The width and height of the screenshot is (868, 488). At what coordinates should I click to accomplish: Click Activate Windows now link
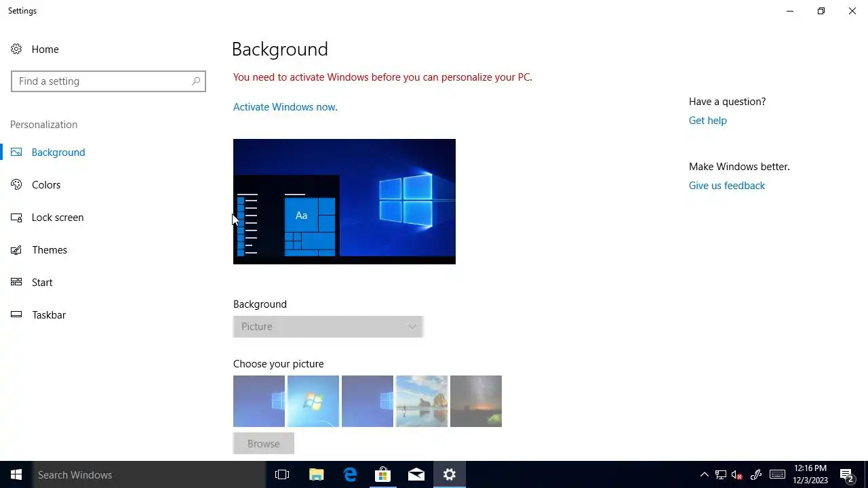(285, 107)
